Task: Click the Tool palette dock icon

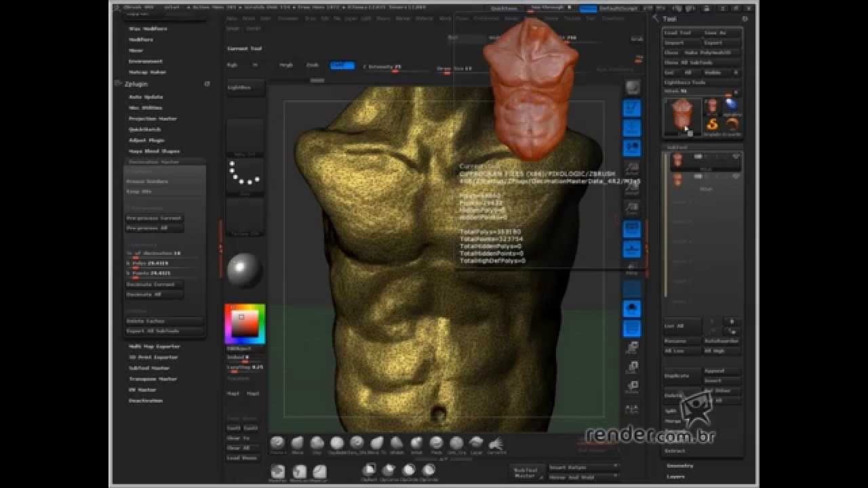Action: [745, 19]
